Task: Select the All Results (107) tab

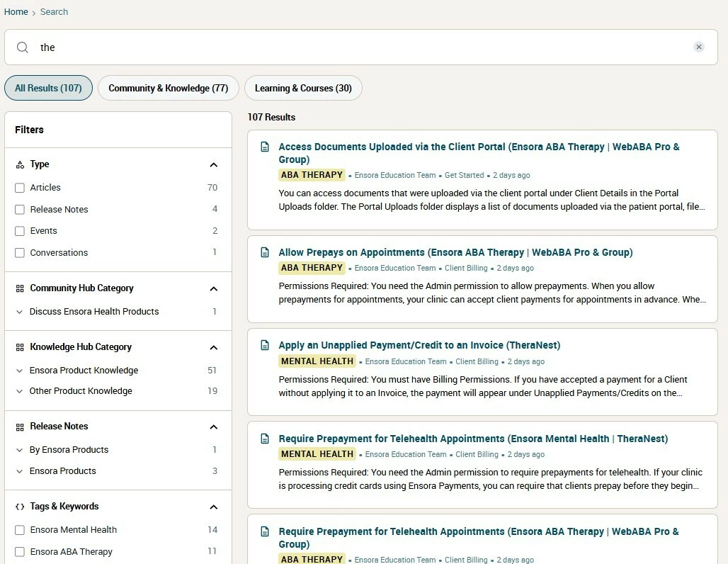Action: coord(48,88)
